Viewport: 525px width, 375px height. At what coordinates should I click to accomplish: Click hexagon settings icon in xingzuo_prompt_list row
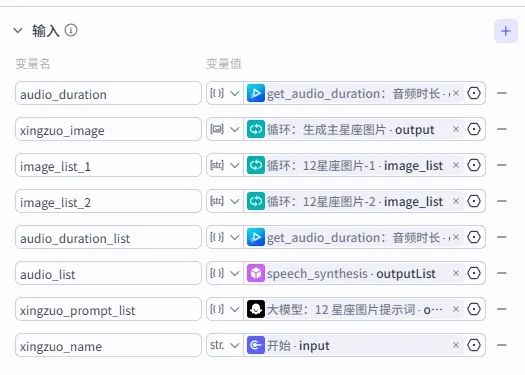tap(474, 309)
